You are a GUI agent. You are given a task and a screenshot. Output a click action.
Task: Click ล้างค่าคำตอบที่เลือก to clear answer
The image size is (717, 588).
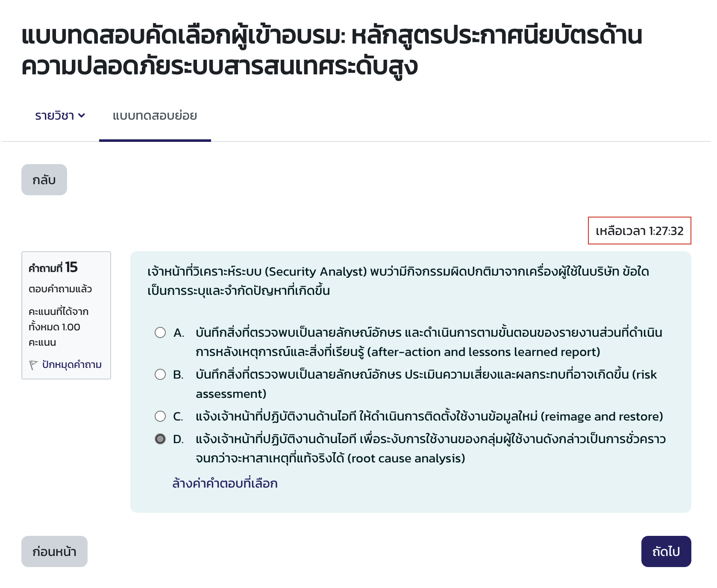(x=225, y=484)
